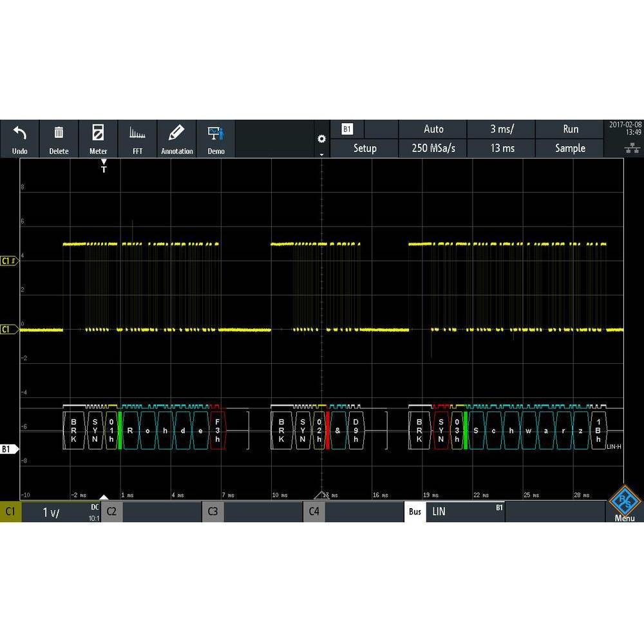Screen dimensions: 644x644
Task: Click the C1 trigger level marker
Action: coord(8,261)
